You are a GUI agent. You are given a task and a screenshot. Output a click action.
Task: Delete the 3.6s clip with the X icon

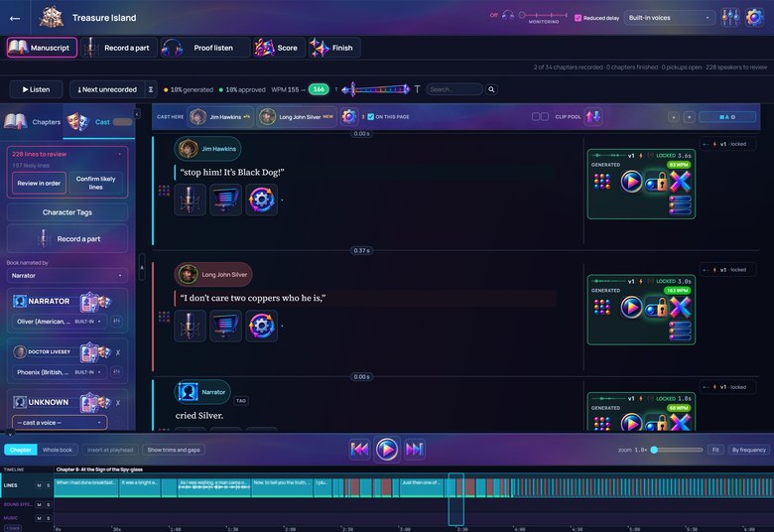tap(680, 182)
